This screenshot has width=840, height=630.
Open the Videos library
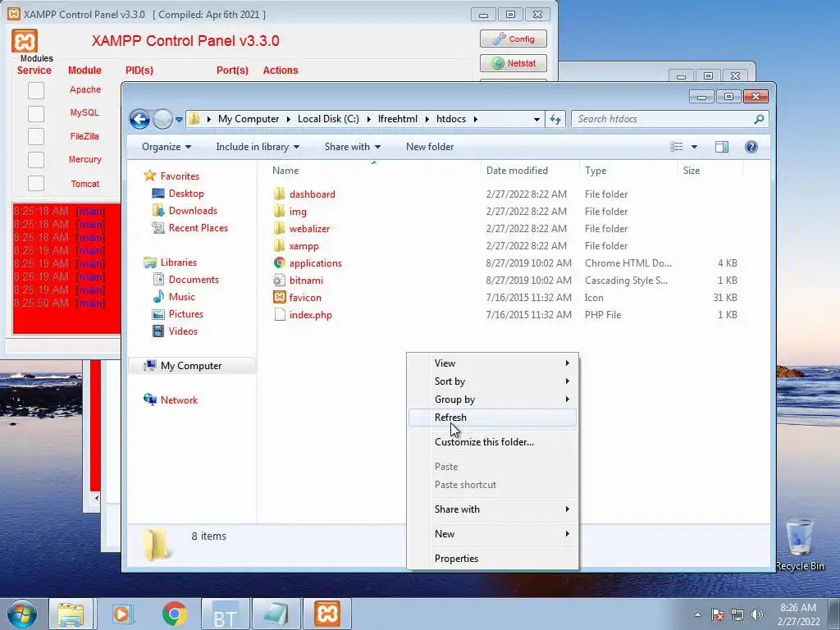pyautogui.click(x=183, y=331)
